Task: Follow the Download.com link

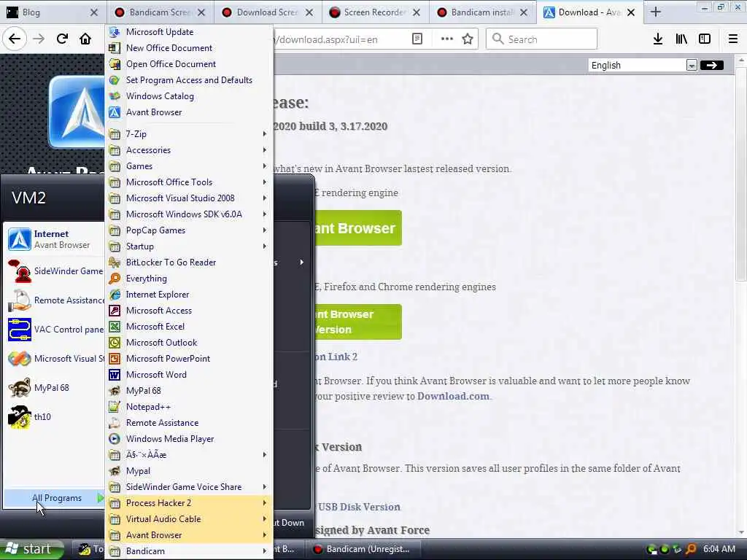Action: click(453, 396)
